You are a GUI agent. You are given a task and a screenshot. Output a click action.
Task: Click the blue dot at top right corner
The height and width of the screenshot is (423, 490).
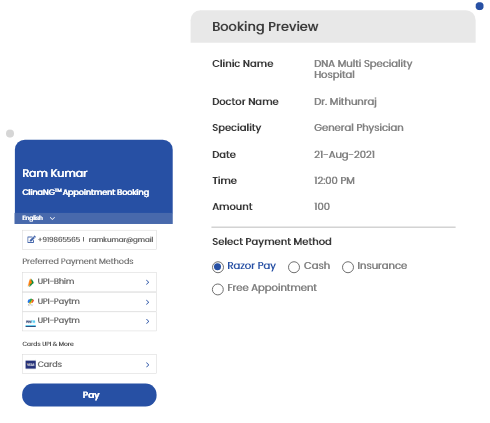(479, 6)
